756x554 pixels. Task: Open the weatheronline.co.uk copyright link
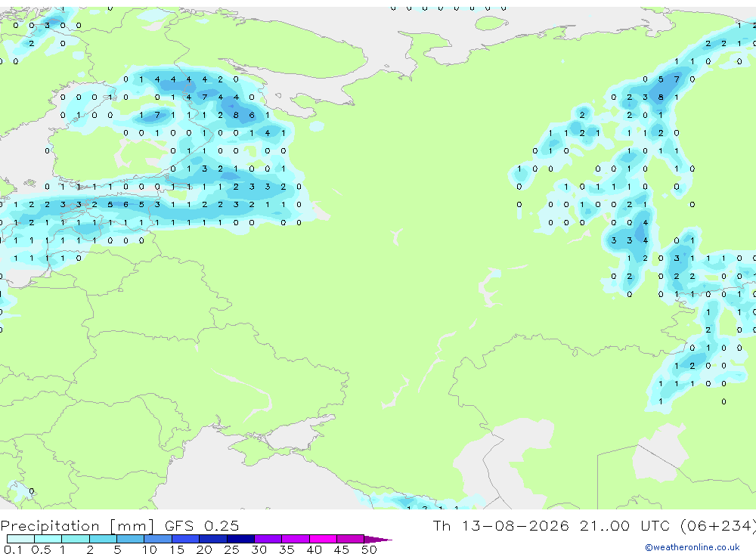click(692, 547)
